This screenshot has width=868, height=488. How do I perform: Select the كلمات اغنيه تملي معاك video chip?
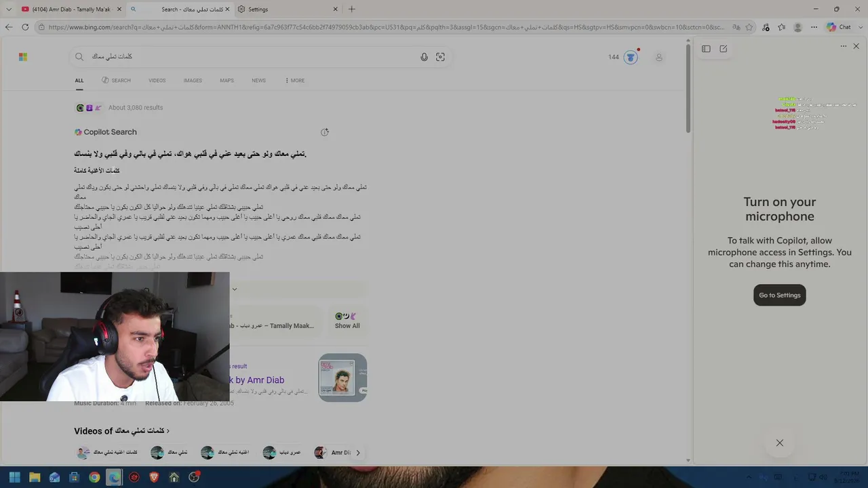pyautogui.click(x=107, y=453)
